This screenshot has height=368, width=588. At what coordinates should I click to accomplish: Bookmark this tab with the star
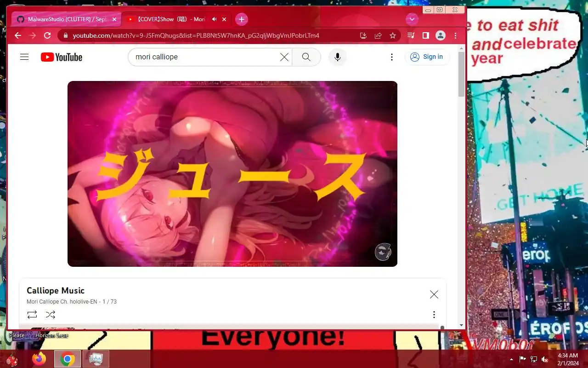[x=393, y=35]
